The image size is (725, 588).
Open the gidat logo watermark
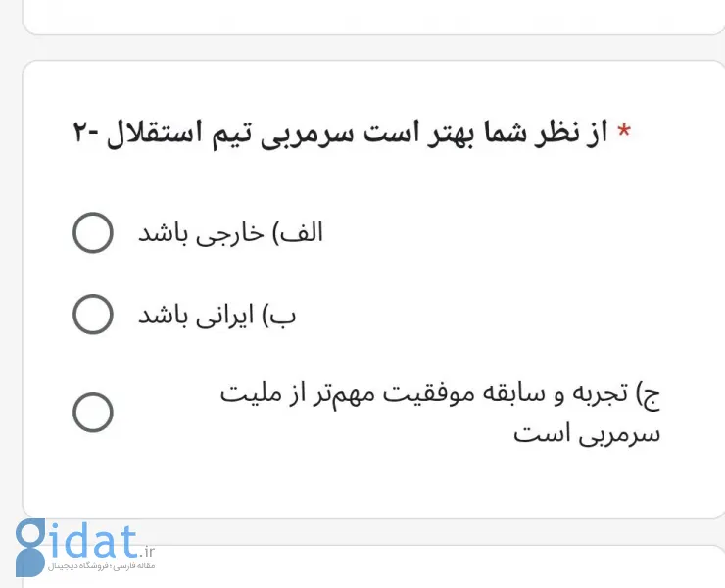pyautogui.click(x=85, y=548)
